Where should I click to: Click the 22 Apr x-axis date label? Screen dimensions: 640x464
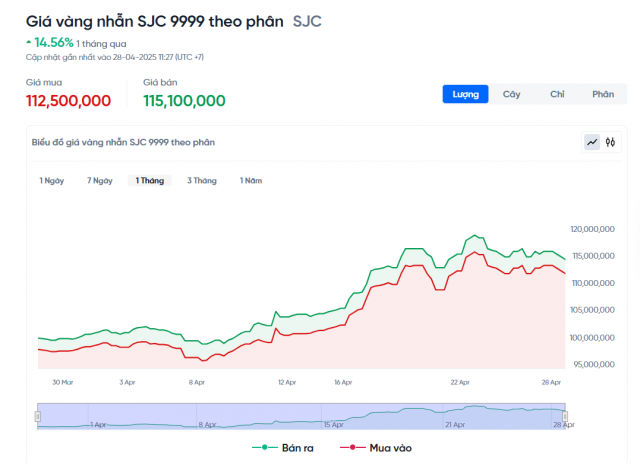click(x=460, y=382)
